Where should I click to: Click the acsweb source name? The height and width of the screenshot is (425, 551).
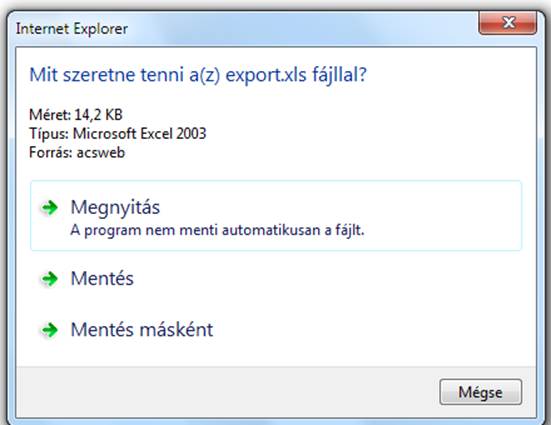click(x=101, y=153)
